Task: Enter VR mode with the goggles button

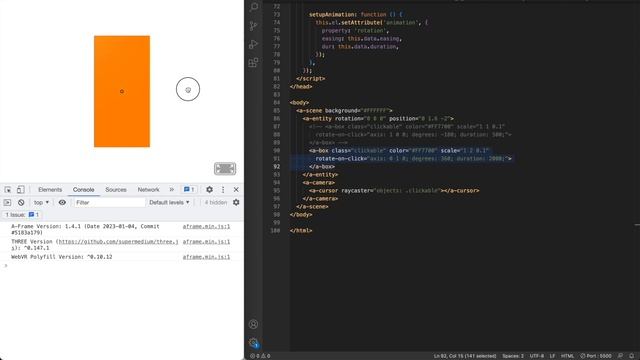Action: 225,169
